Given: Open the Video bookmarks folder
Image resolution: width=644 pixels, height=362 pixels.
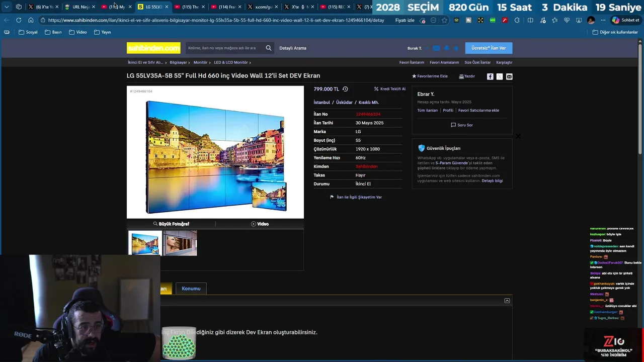Looking at the screenshot, I should 78,32.
